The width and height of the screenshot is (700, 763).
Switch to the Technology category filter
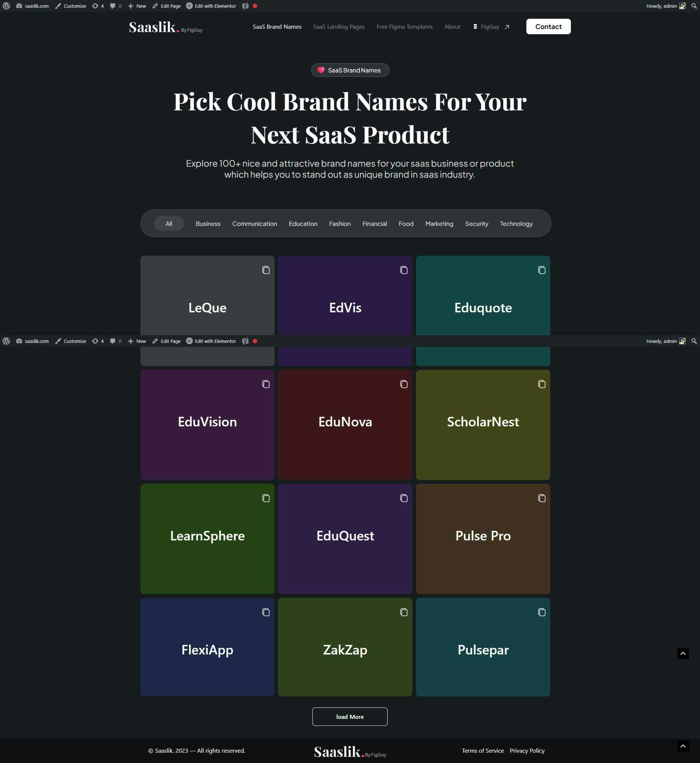pos(516,224)
